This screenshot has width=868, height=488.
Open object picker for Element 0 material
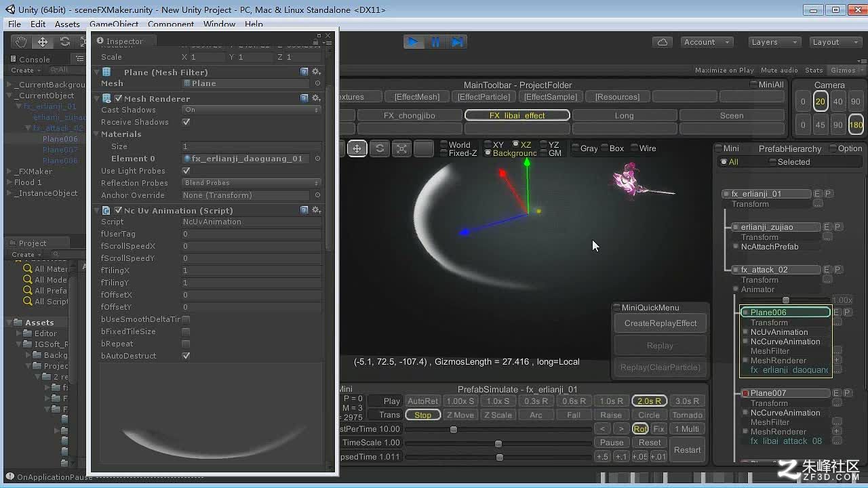coord(317,159)
